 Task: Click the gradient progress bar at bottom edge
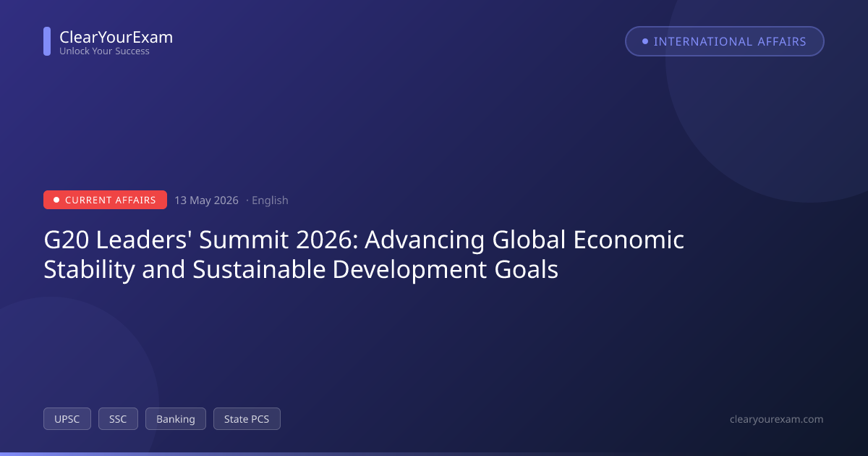coord(434,454)
